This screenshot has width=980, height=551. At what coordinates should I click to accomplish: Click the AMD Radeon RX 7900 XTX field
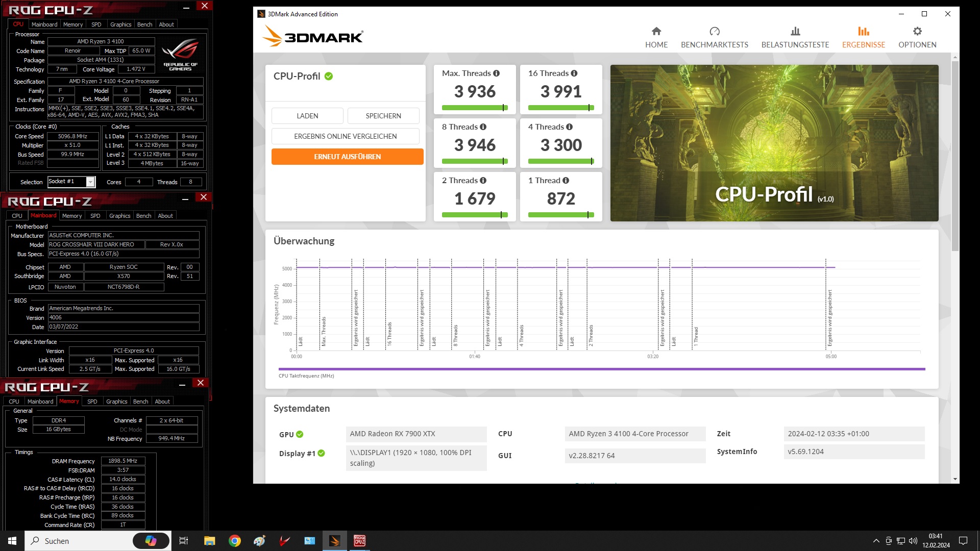pos(416,434)
